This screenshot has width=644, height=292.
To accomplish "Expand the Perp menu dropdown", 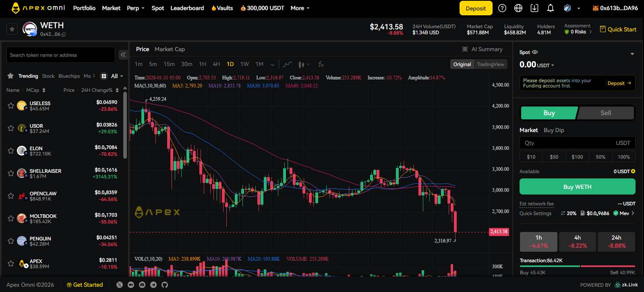I will click(136, 8).
